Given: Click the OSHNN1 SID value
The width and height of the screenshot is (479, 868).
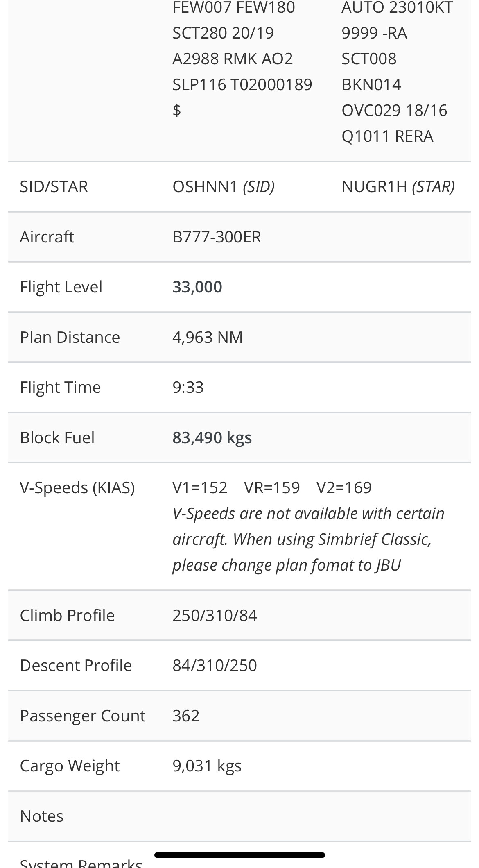Looking at the screenshot, I should point(205,187).
